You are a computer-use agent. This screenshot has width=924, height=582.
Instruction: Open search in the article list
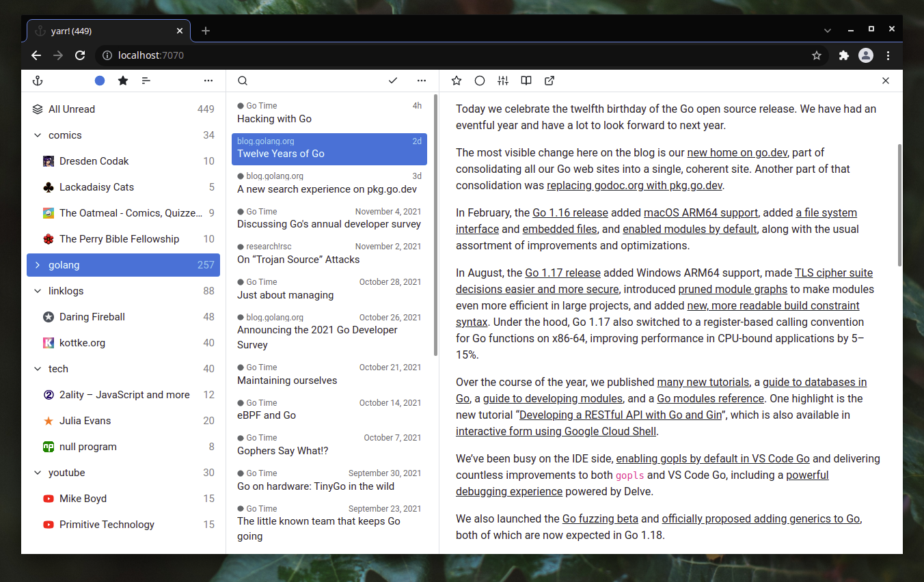click(x=243, y=81)
